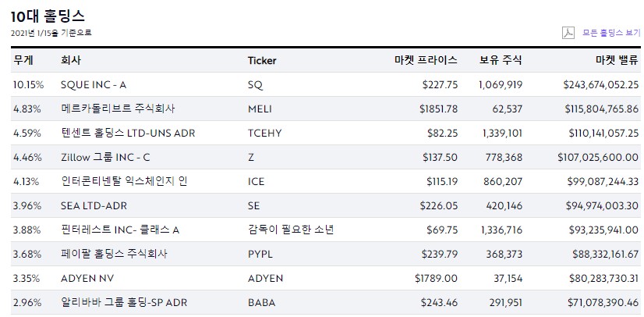Viewport: 644px width, 317px height.
Task: Click the SEA LTD-ADR company name
Action: 94,205
